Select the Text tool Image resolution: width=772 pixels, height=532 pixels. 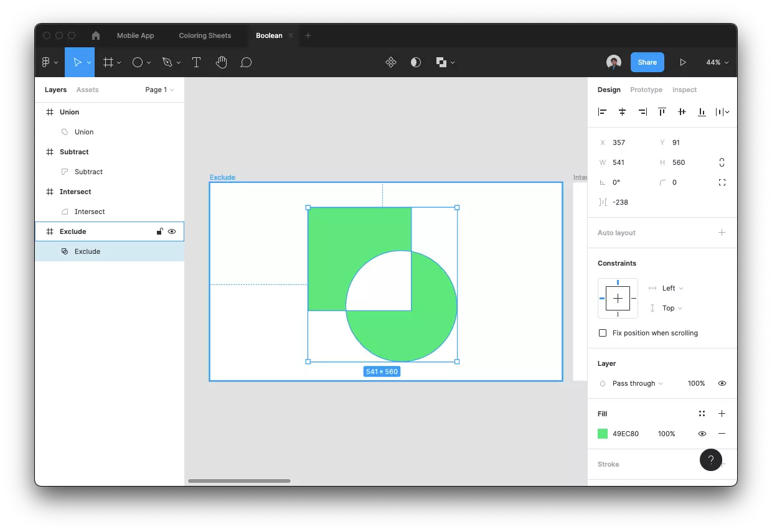tap(196, 62)
